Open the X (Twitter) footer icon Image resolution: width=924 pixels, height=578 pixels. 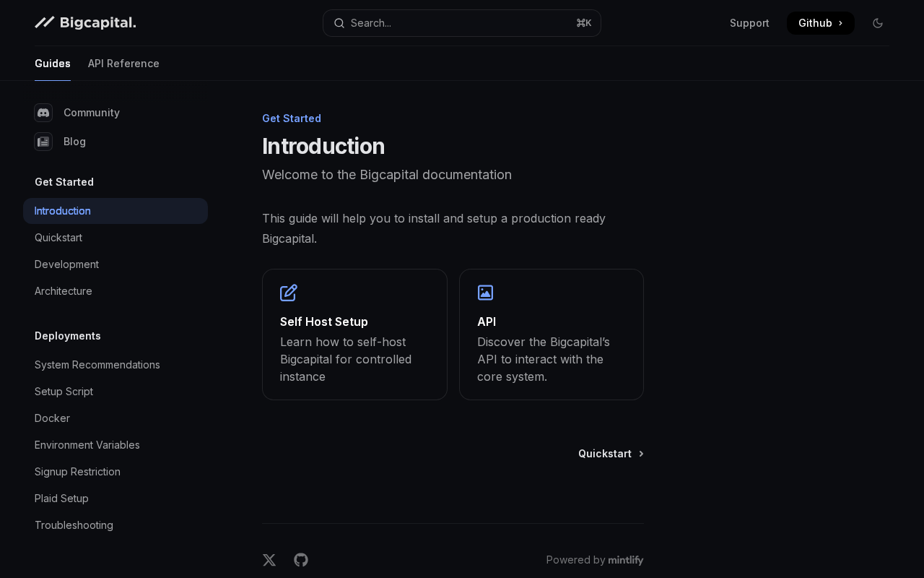[269, 560]
